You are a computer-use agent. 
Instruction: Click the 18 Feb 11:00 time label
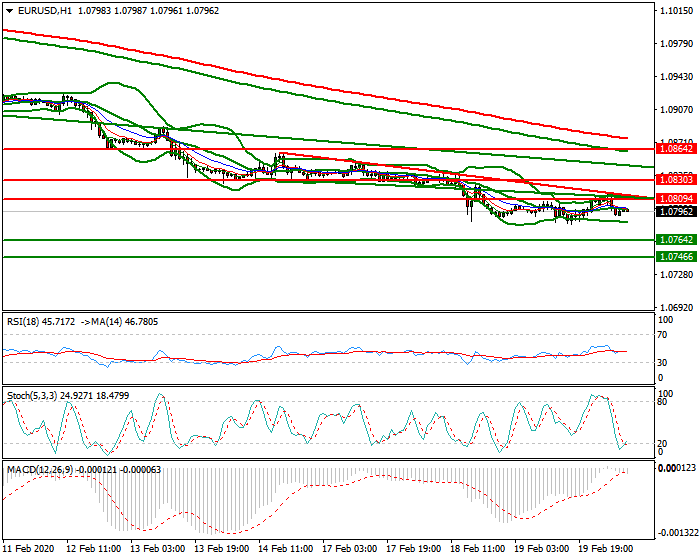click(478, 548)
